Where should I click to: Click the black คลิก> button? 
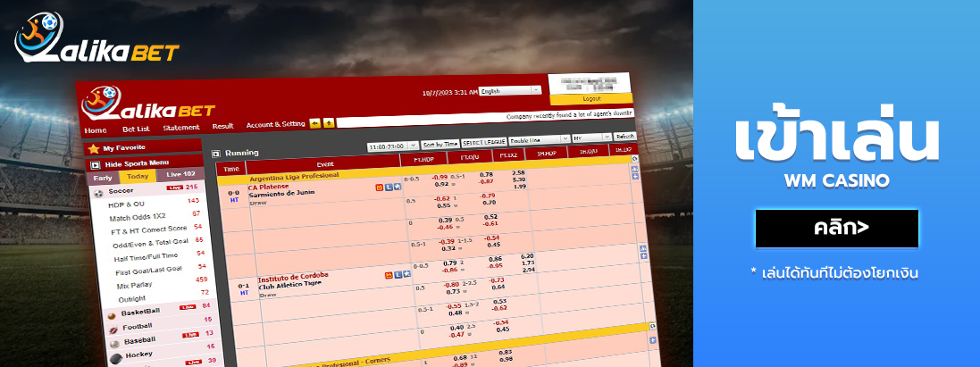point(836,229)
